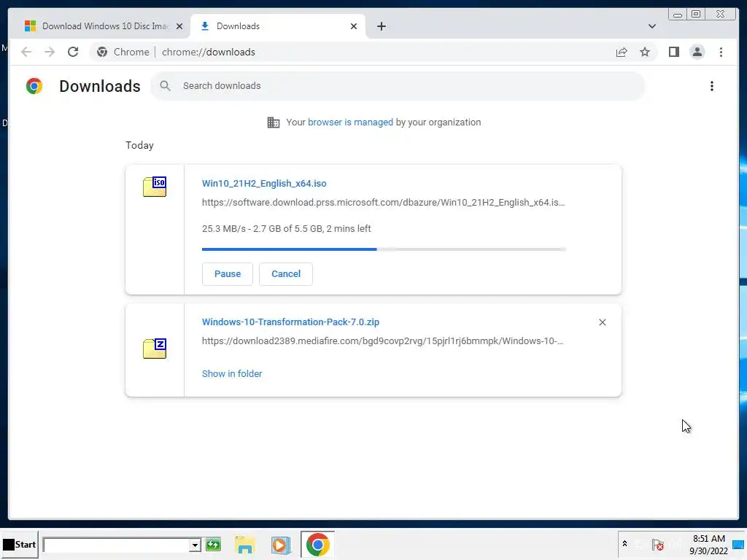
Task: Click the Start button
Action: point(20,544)
